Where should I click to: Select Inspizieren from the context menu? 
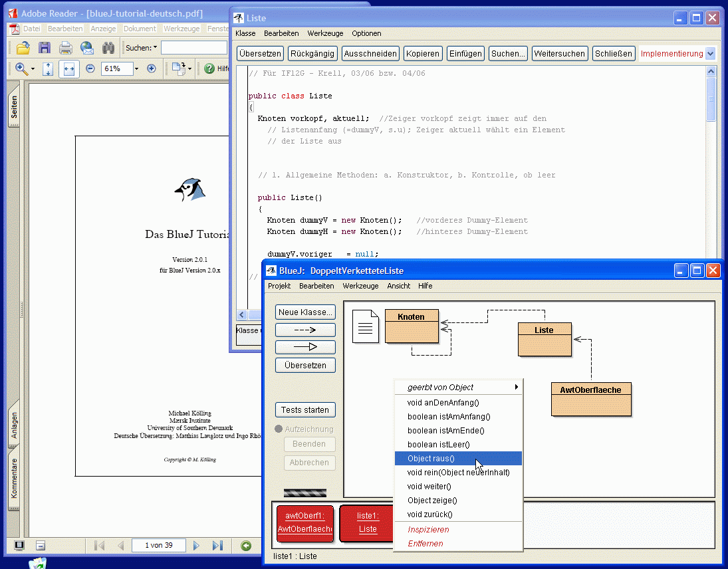[428, 530]
